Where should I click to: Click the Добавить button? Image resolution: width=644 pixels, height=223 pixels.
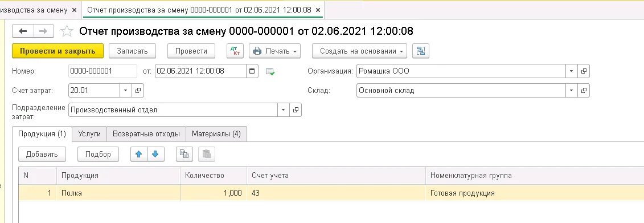[x=42, y=155]
